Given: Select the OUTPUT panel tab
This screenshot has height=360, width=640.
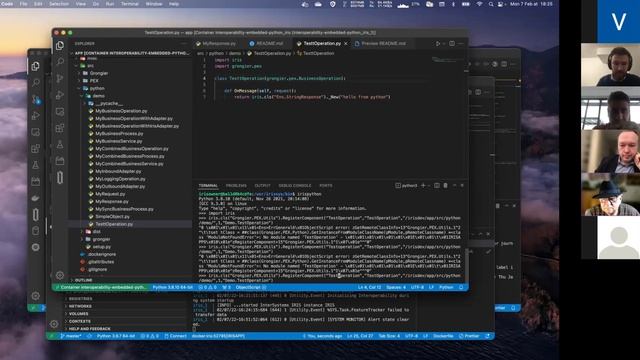Looking at the screenshot, I should click(x=262, y=186).
